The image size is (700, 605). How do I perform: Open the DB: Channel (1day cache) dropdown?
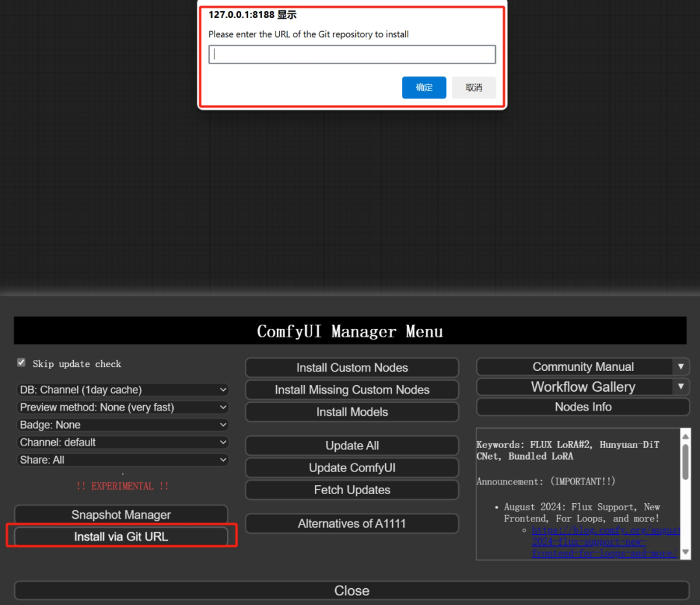click(x=122, y=390)
